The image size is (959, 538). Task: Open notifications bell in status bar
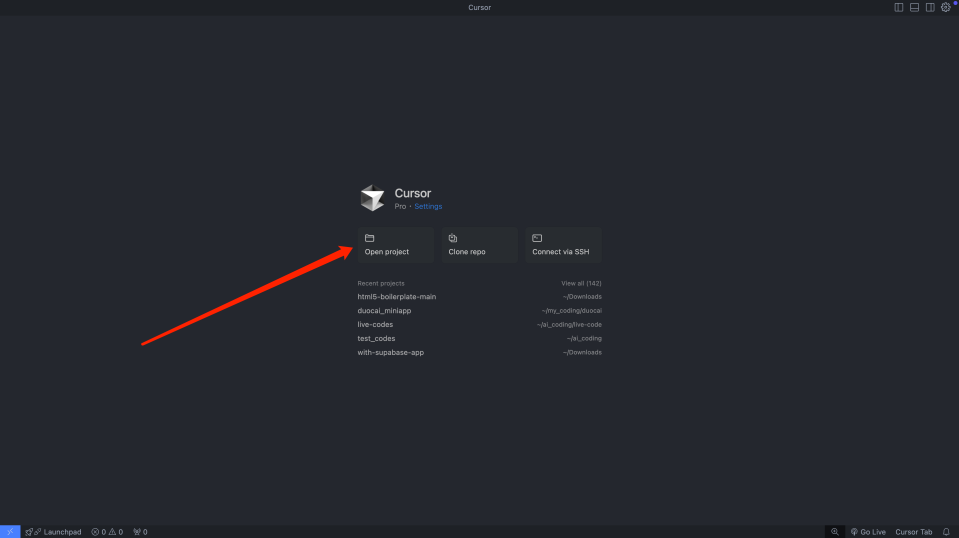pyautogui.click(x=946, y=531)
